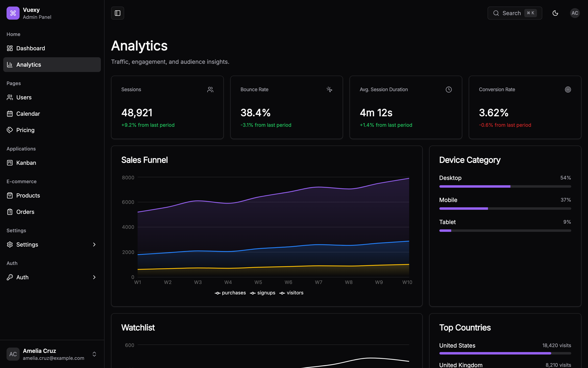Click the Users people icon in sidebar
This screenshot has height=368, width=588.
coord(10,97)
